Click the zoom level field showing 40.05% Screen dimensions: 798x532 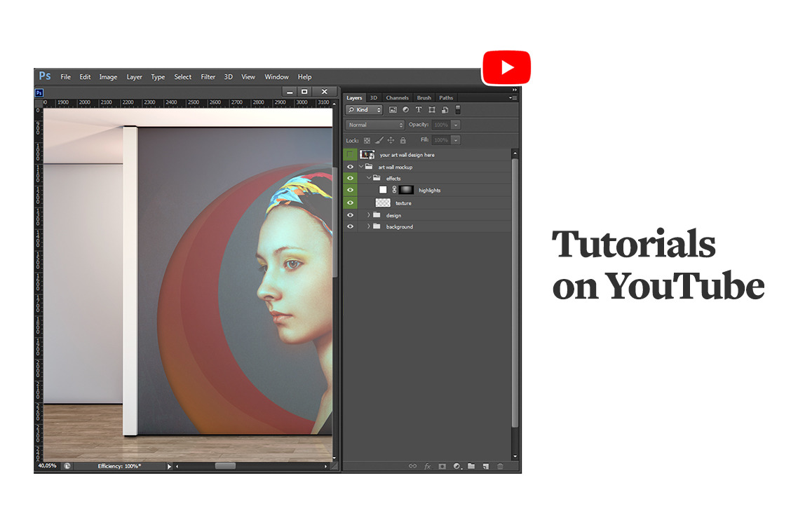click(47, 466)
